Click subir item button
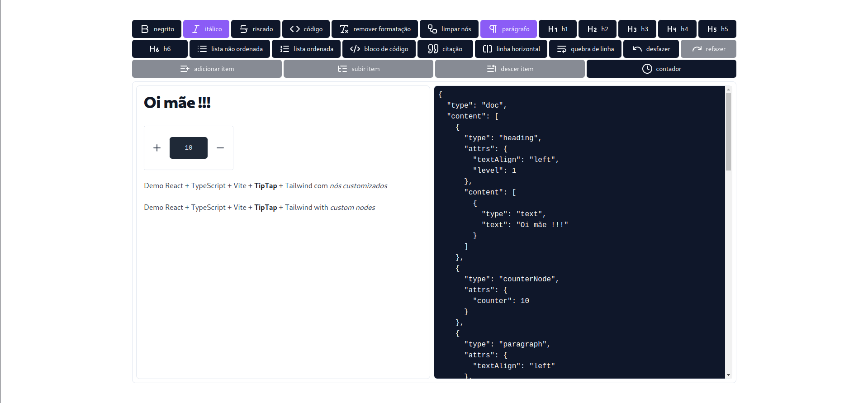Screen dimensions: 868x403 [358, 69]
